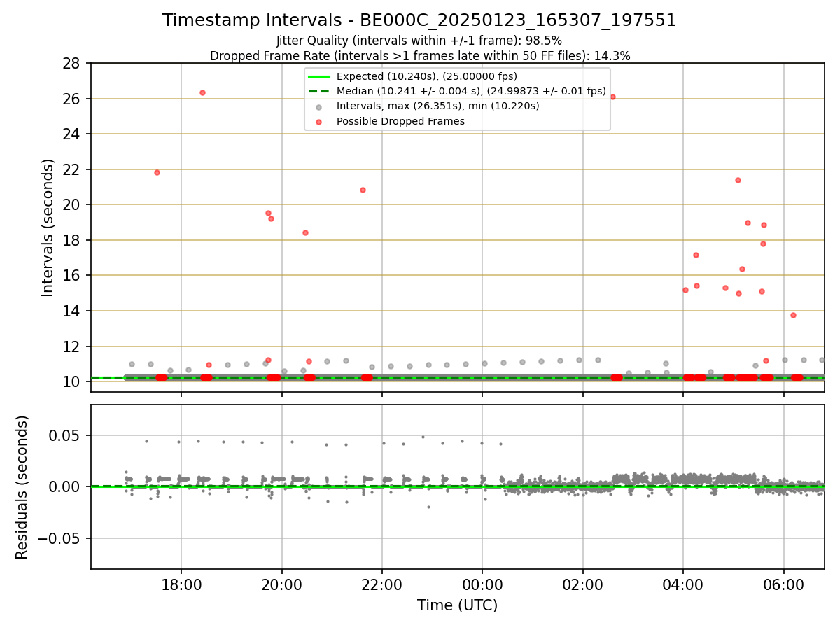Image resolution: width=840 pixels, height=630 pixels.
Task: Click the Residuals (seconds) axis label
Action: tap(22, 487)
